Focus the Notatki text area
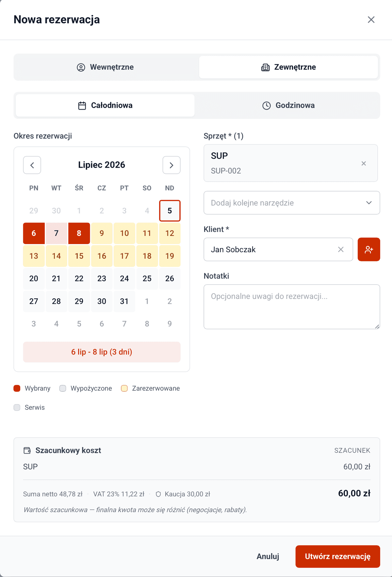Screen dimensions: 392x577 292,307
